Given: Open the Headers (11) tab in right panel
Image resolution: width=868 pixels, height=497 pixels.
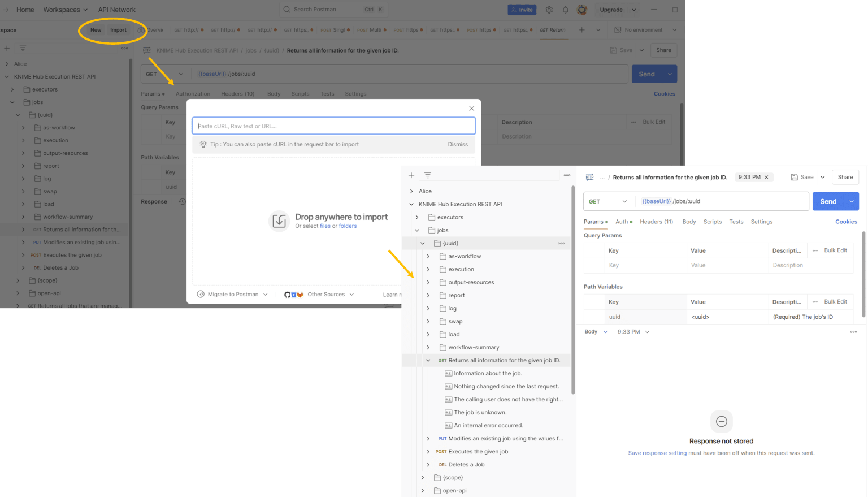Looking at the screenshot, I should [656, 222].
